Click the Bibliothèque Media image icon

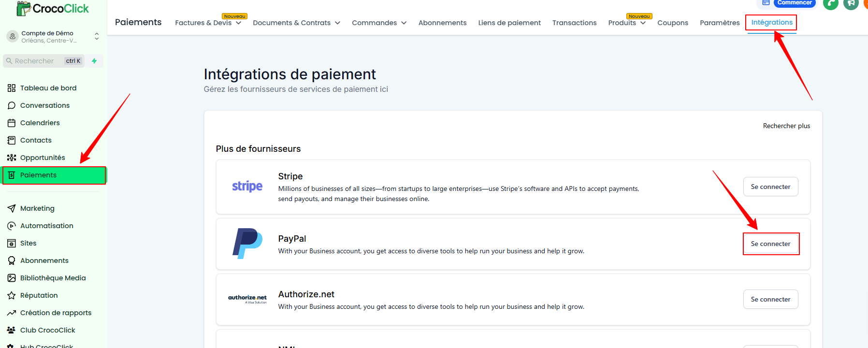12,278
